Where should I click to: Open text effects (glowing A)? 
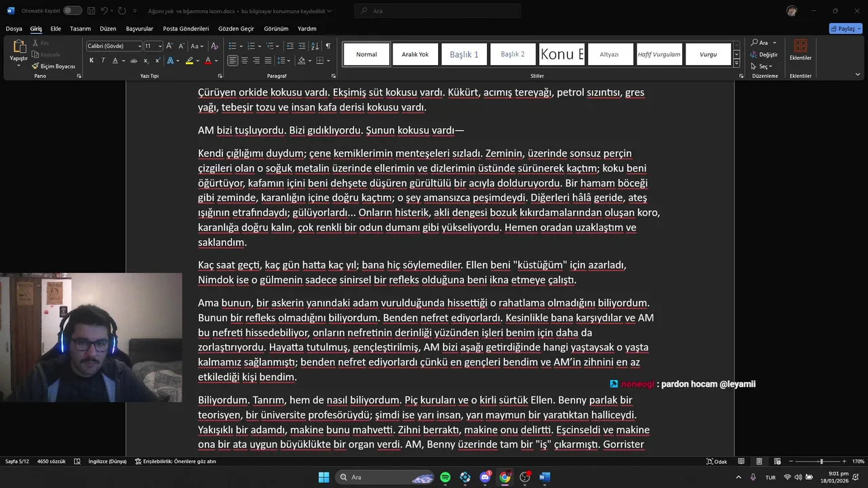(170, 60)
